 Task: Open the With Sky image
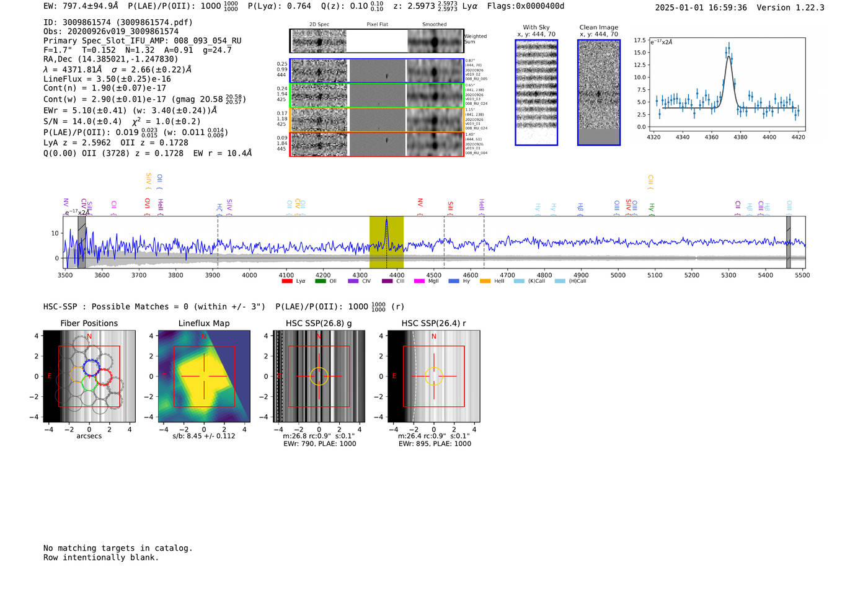[x=536, y=92]
